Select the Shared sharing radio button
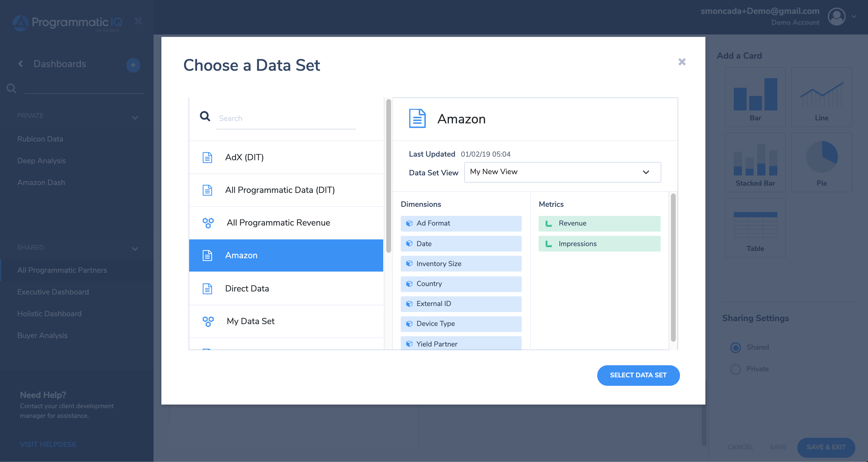868x462 pixels. (x=735, y=347)
